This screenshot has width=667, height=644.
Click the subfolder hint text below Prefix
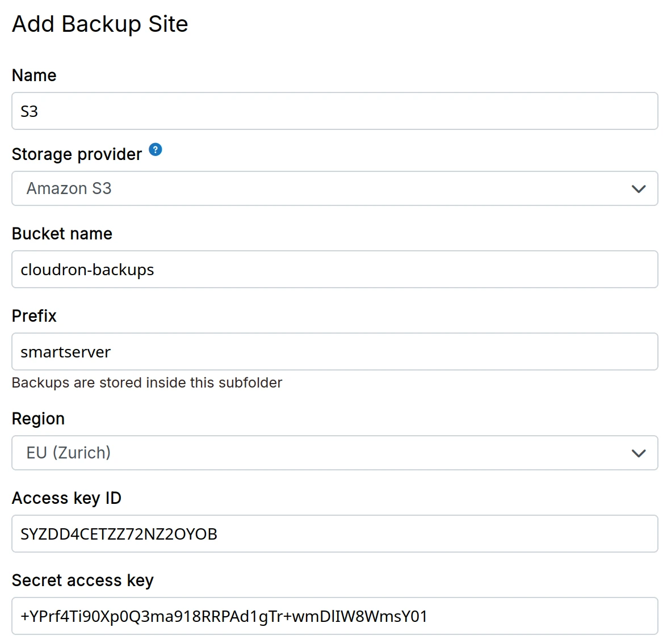146,383
